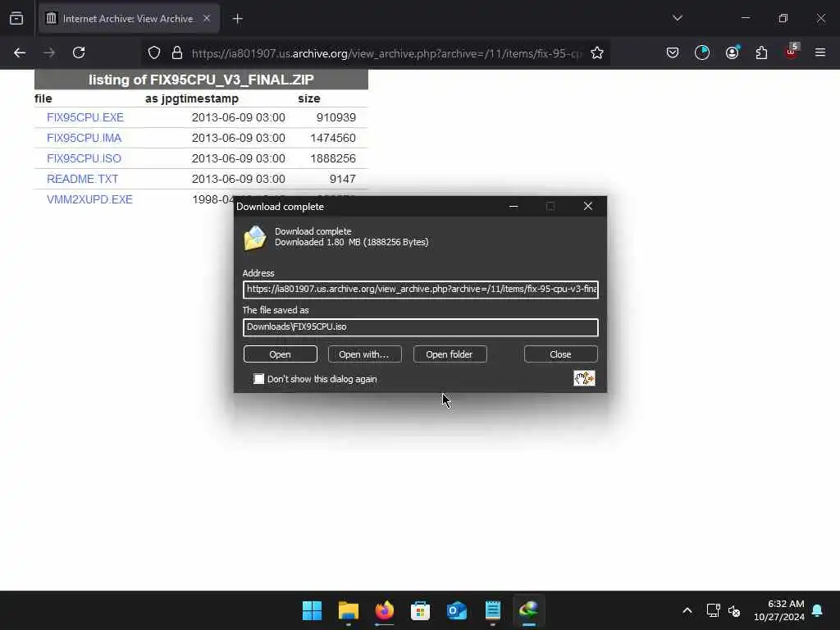This screenshot has height=630, width=840.
Task: Download FIX95CPU.IMA link
Action: (x=84, y=138)
